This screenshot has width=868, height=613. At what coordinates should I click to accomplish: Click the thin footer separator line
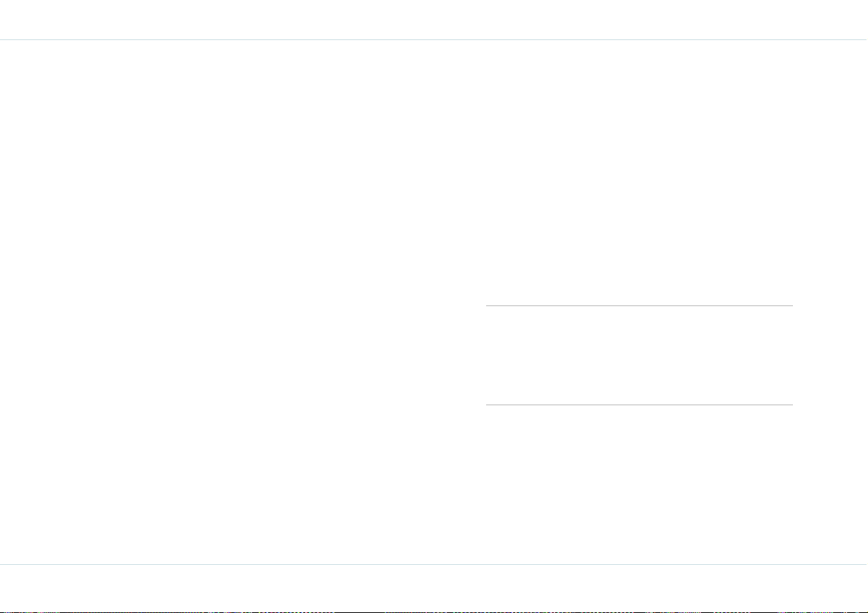pos(434,564)
